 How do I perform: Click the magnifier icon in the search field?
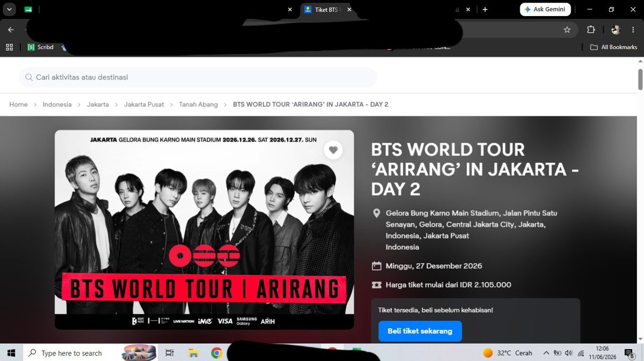[28, 77]
